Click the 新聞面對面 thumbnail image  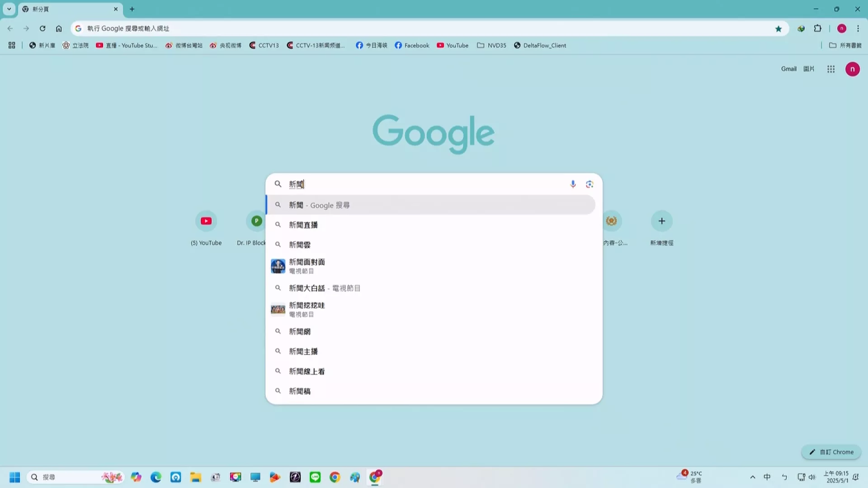[278, 266]
